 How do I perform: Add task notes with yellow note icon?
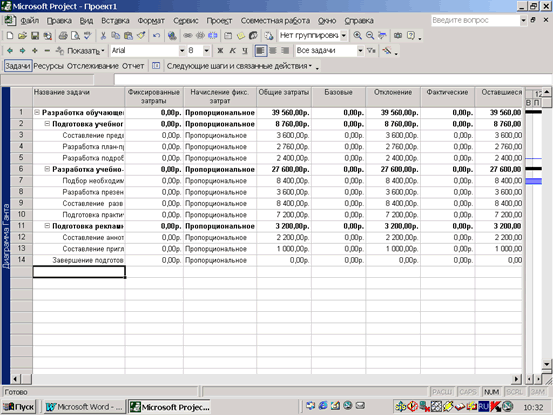(241, 36)
